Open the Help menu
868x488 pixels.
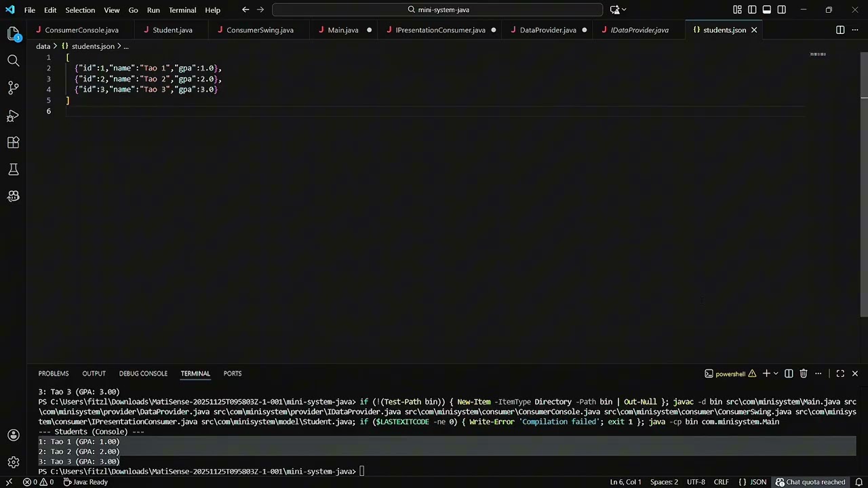click(212, 10)
